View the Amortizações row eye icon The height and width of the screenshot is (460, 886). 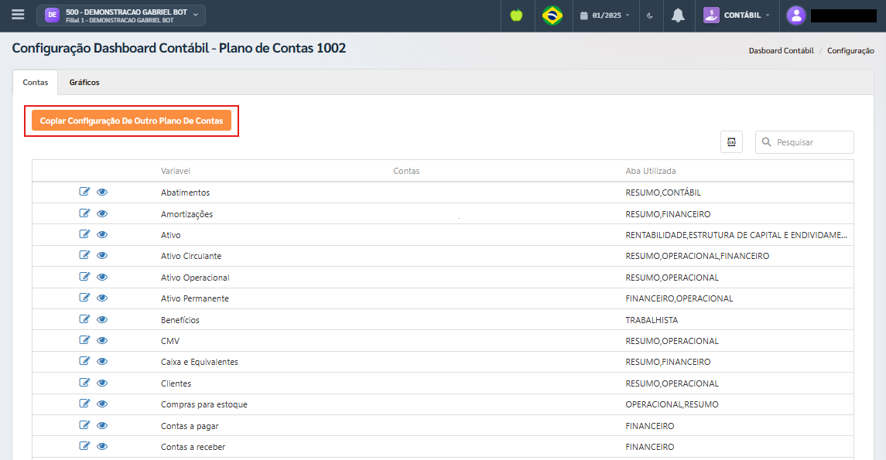(x=102, y=214)
